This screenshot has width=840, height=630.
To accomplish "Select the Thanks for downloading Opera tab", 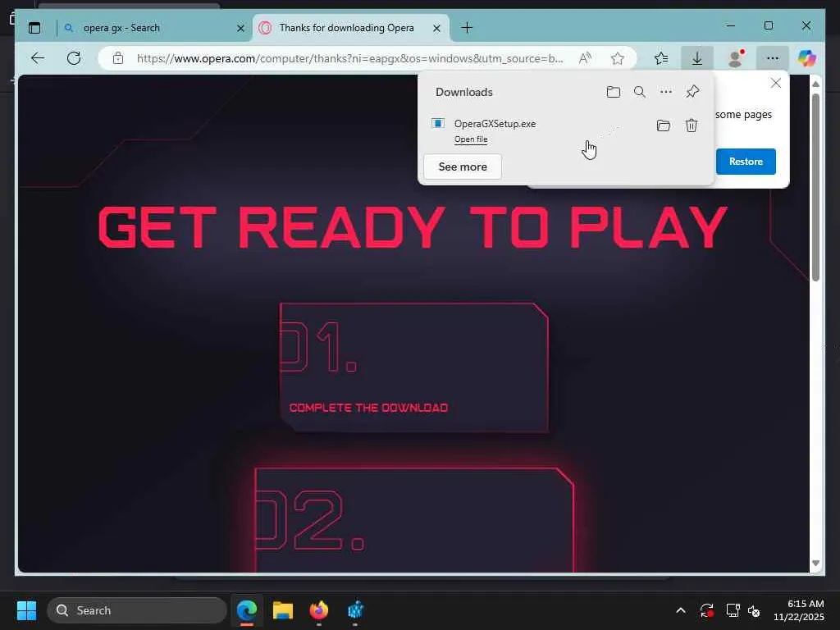I will point(351,28).
